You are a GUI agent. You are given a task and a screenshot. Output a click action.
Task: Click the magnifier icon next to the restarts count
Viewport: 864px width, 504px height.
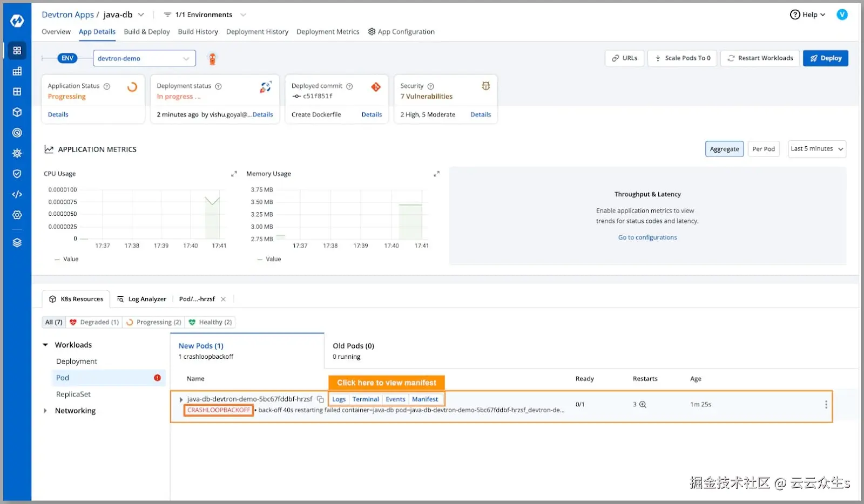click(x=643, y=404)
